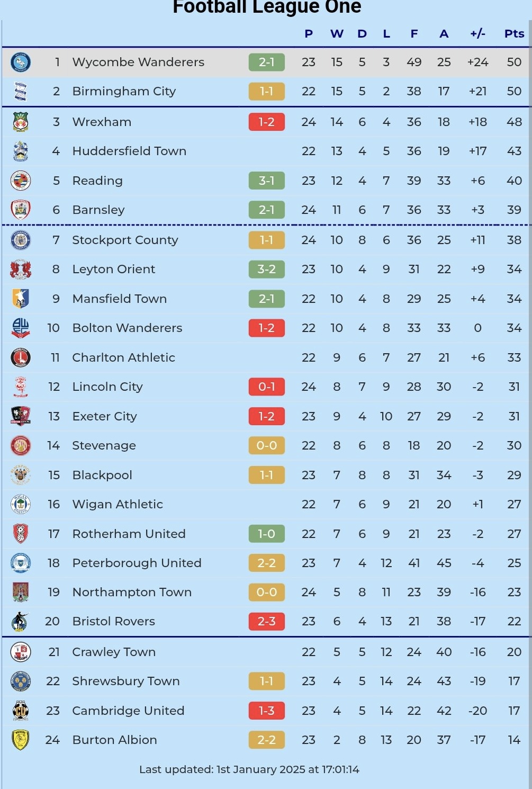
Task: Click Stevenage's yellow 0-0 result badge
Action: (267, 445)
